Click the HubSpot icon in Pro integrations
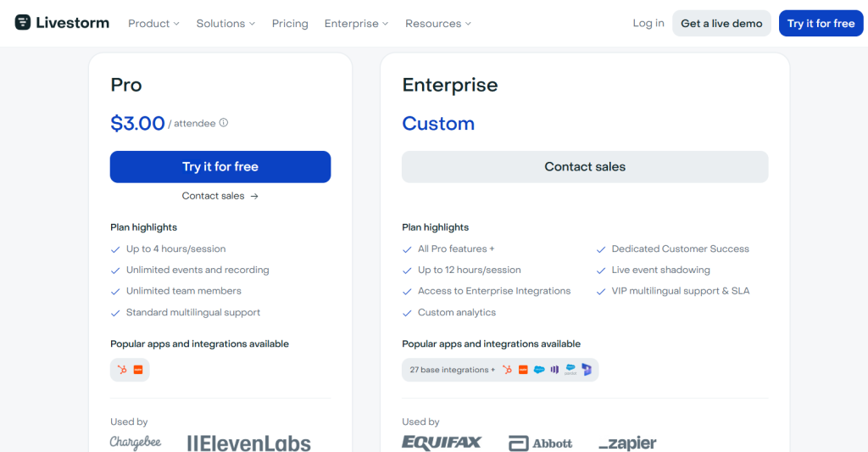 point(122,370)
